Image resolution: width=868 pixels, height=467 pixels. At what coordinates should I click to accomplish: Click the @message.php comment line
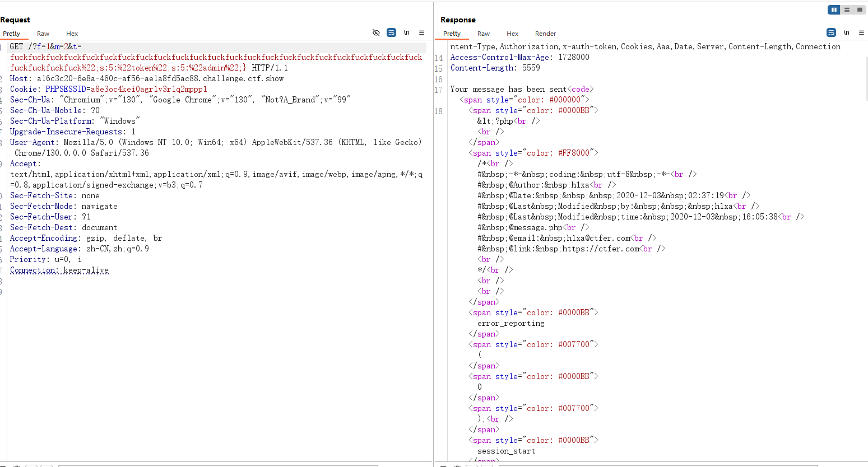(x=533, y=227)
